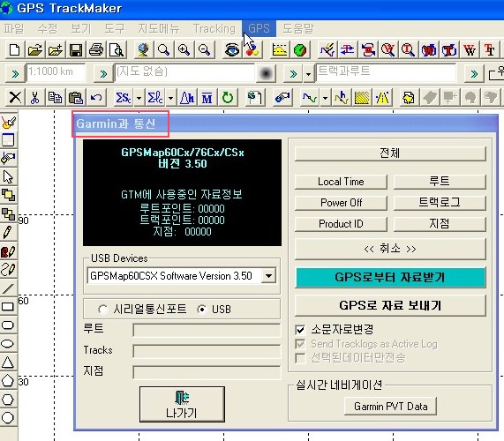Click the Zoom In magnifier icon
This screenshot has height=441, width=504.
(x=184, y=50)
